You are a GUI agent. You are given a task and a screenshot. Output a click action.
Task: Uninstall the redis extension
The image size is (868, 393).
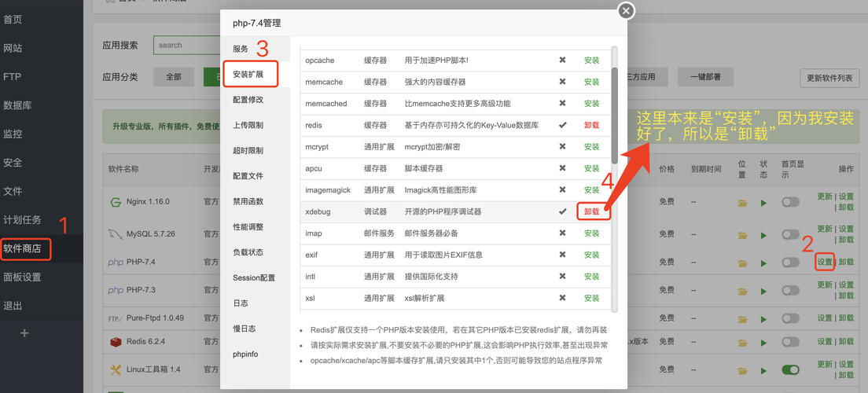[591, 125]
